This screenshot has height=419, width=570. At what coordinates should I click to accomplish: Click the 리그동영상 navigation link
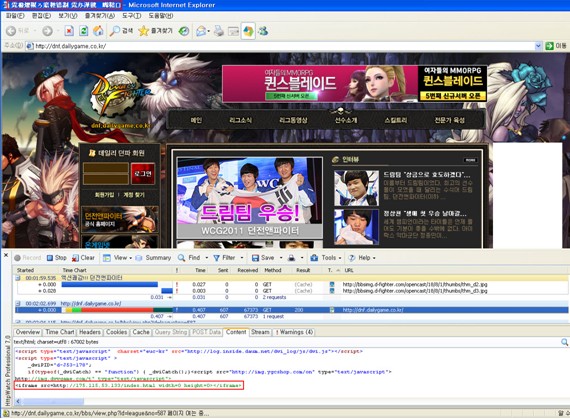pos(293,120)
